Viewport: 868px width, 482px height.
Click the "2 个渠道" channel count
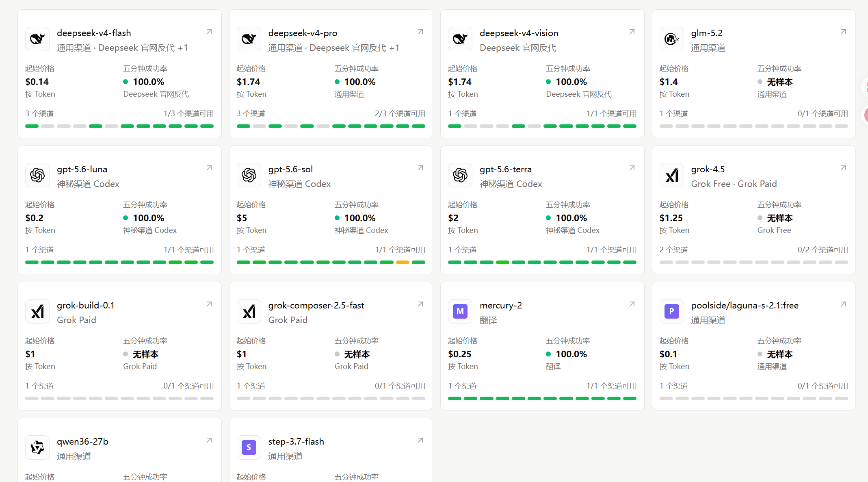pyautogui.click(x=674, y=250)
